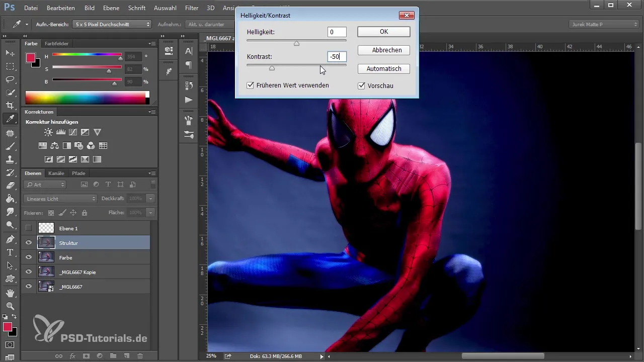Open the Datei menu
This screenshot has height=362, width=644.
(x=31, y=8)
